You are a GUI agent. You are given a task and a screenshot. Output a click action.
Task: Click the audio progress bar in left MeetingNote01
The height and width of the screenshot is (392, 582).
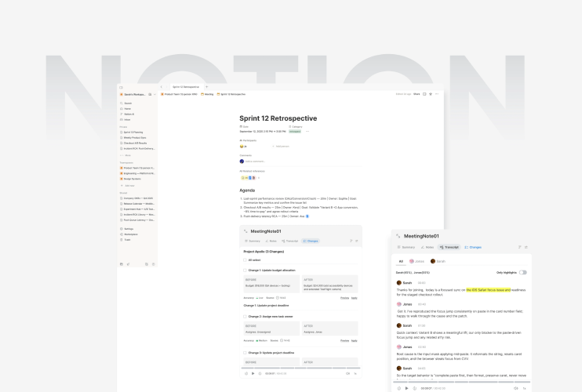(x=300, y=368)
